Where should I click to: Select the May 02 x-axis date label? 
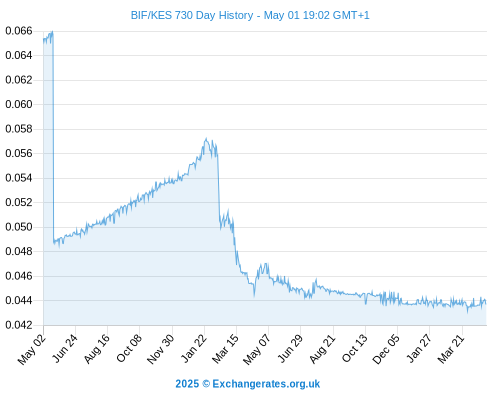pyautogui.click(x=32, y=349)
